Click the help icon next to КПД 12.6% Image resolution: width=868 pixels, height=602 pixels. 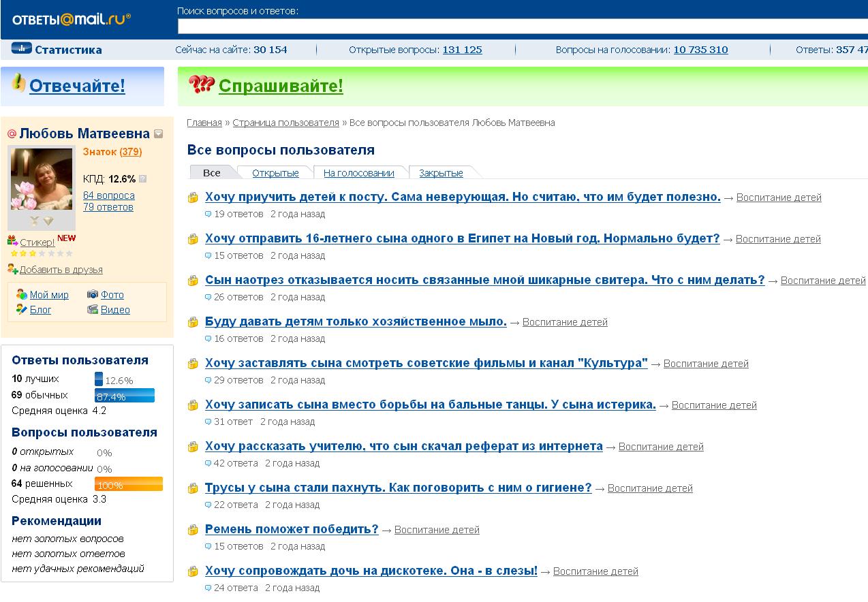(x=142, y=179)
